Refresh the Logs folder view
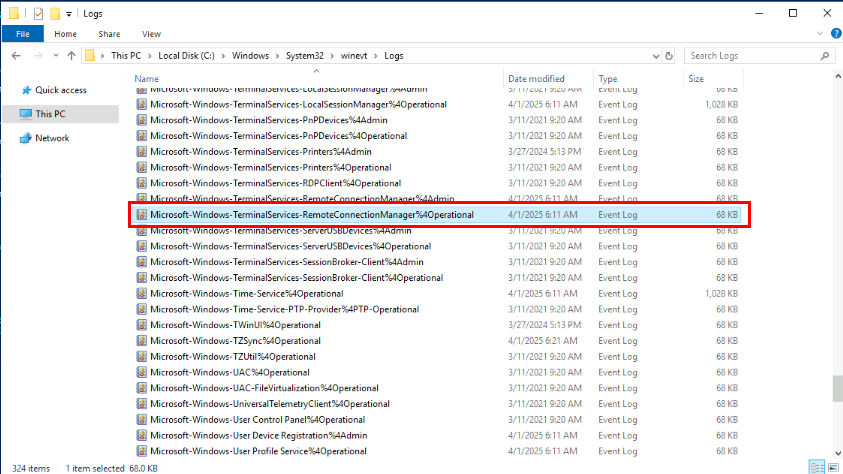Screen dimensions: 843x474 [x=669, y=56]
